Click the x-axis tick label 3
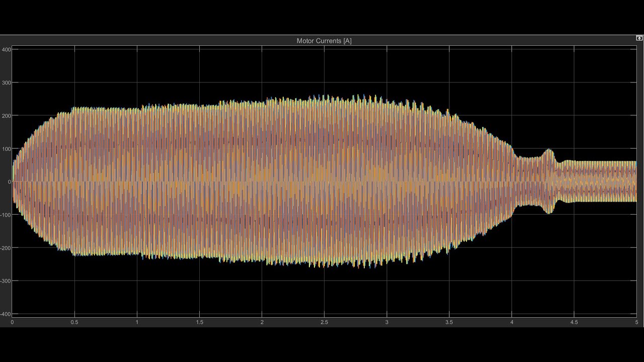This screenshot has height=362, width=644. coord(387,322)
